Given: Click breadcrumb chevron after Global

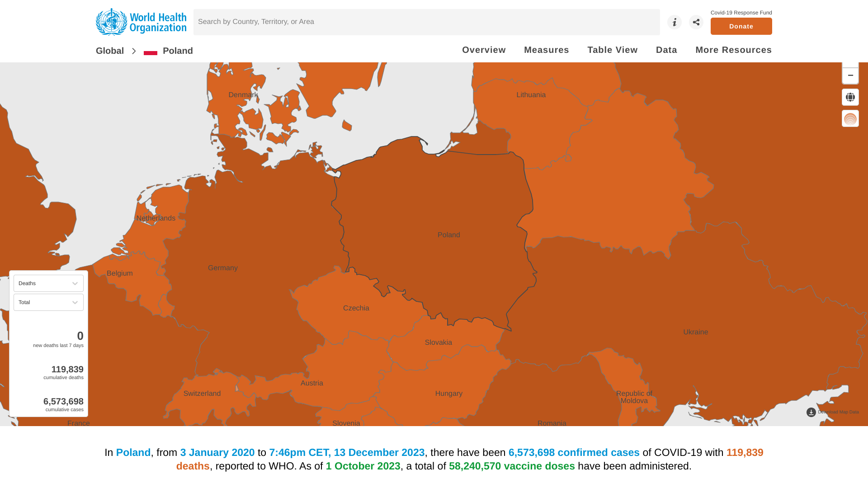Looking at the screenshot, I should [134, 51].
